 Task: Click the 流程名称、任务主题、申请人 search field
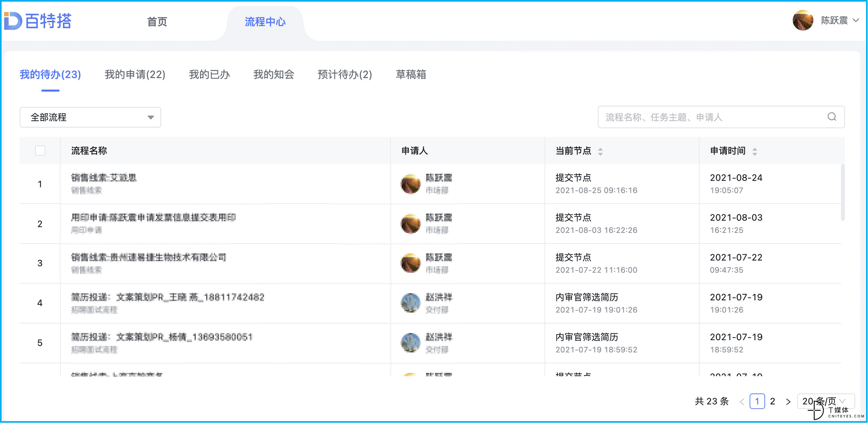pyautogui.click(x=721, y=117)
